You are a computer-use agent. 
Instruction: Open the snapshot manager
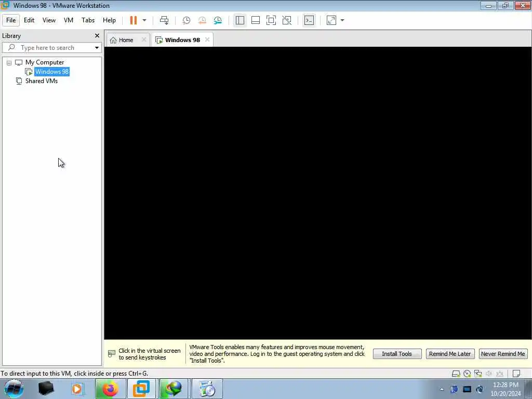(218, 20)
